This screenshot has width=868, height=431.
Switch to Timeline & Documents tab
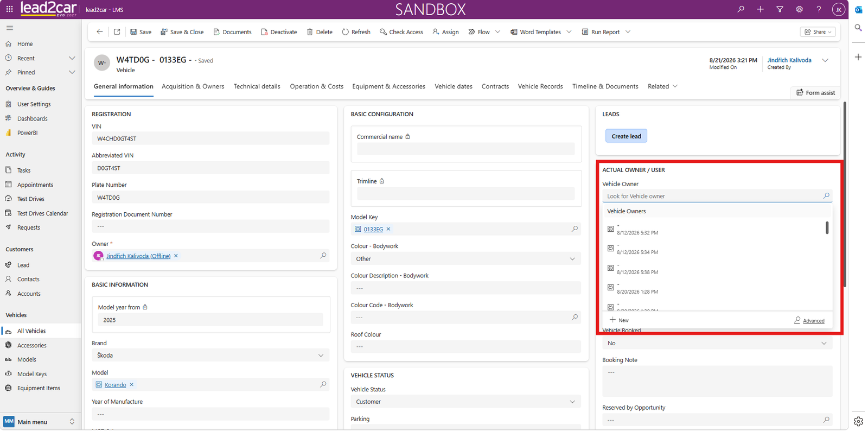coord(605,86)
